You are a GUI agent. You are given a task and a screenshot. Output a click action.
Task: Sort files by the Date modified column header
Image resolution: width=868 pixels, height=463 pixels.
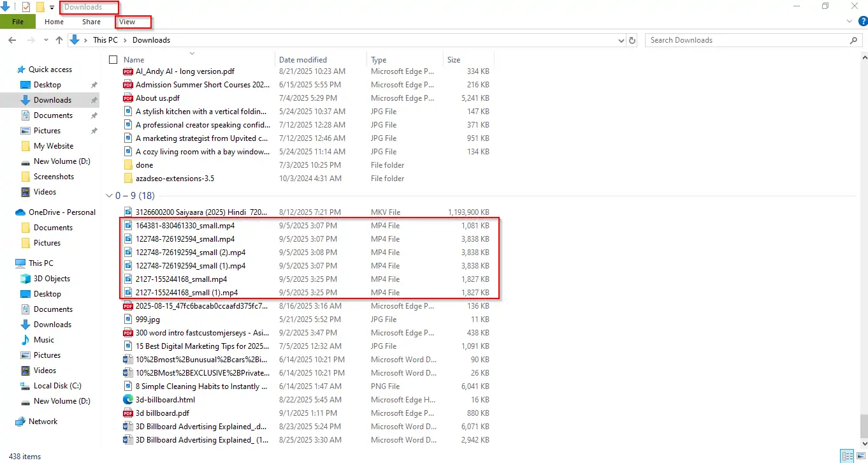click(x=303, y=60)
